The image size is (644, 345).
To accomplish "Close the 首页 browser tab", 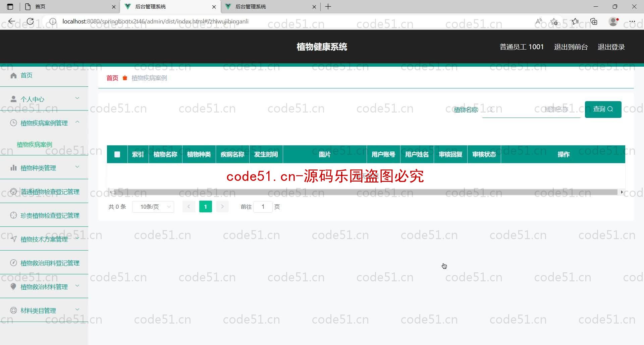I will click(114, 7).
